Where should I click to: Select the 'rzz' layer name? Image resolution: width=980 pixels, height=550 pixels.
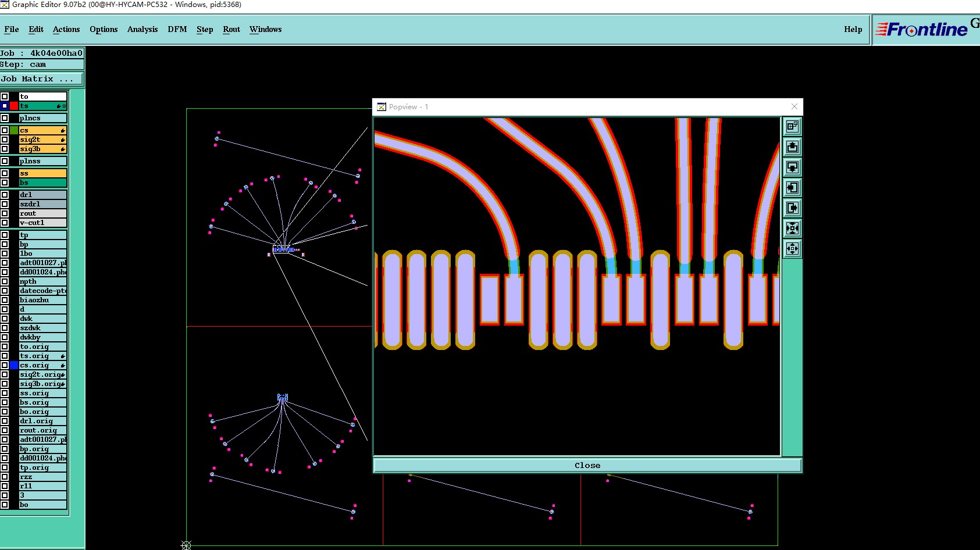[x=43, y=477]
